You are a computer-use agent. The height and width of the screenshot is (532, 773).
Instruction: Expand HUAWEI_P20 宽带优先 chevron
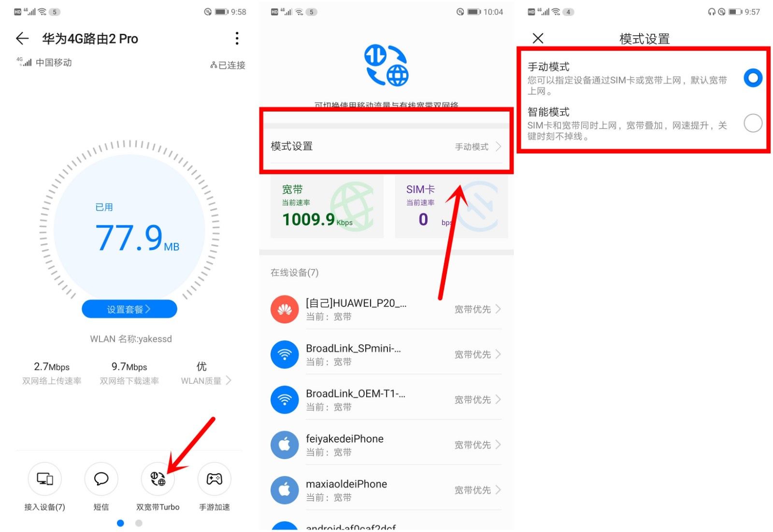498,309
